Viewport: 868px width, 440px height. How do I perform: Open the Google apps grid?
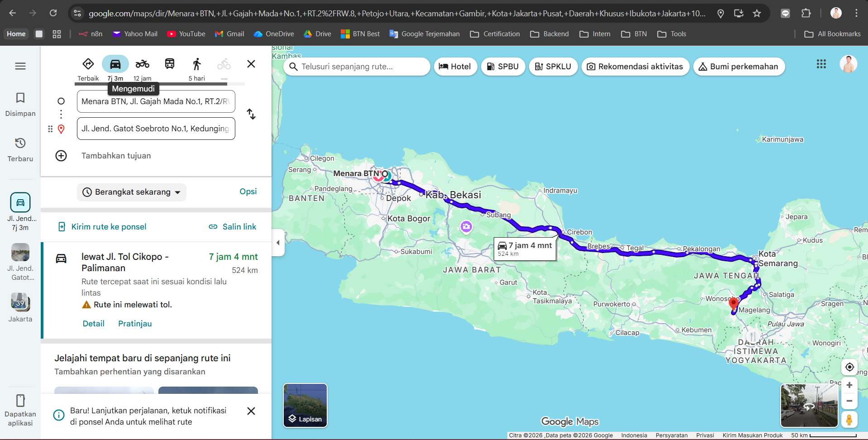(x=821, y=64)
